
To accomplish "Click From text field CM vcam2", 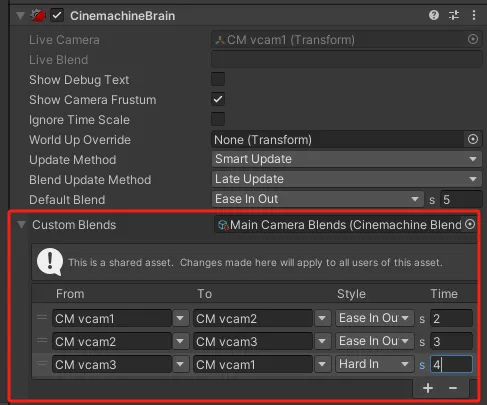I will point(112,341).
